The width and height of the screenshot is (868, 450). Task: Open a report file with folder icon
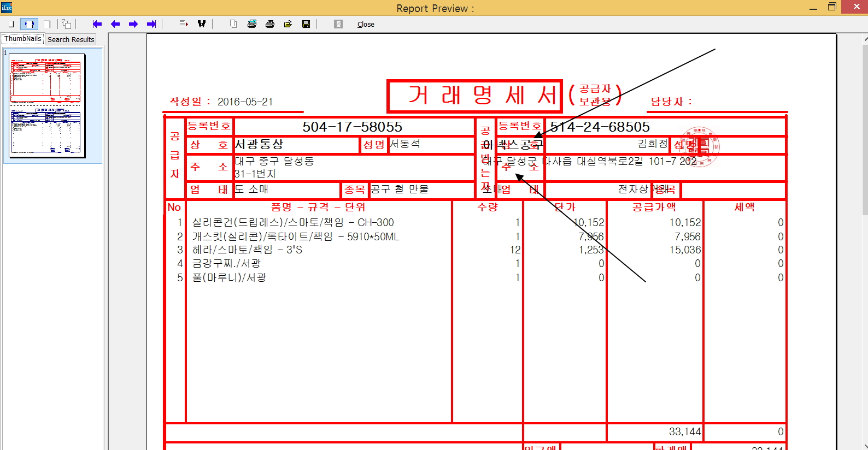288,24
